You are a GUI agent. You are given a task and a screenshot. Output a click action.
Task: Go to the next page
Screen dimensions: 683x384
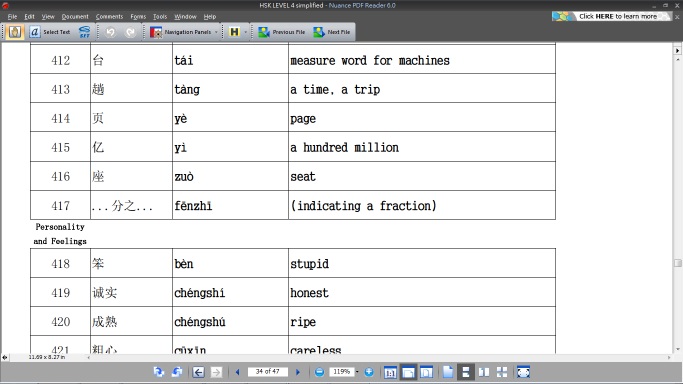[x=298, y=372]
